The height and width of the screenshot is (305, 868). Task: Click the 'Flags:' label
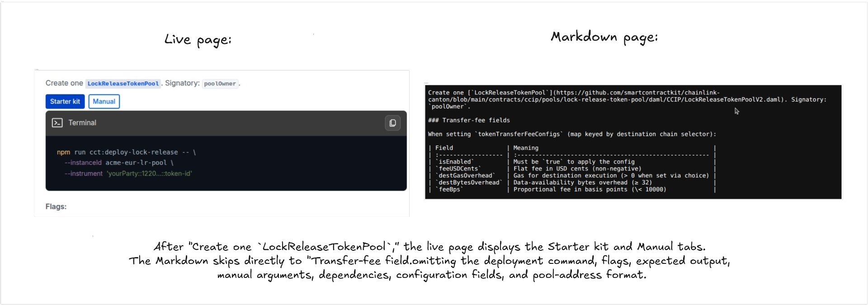56,206
